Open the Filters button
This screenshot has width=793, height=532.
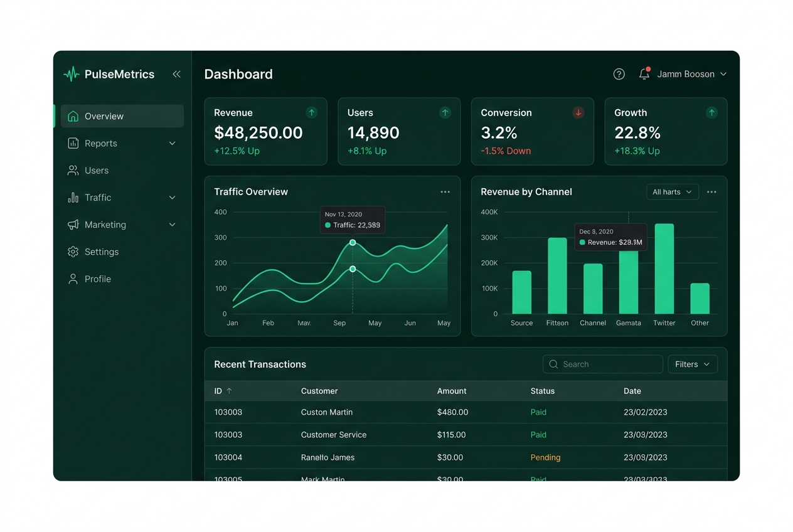click(x=693, y=364)
